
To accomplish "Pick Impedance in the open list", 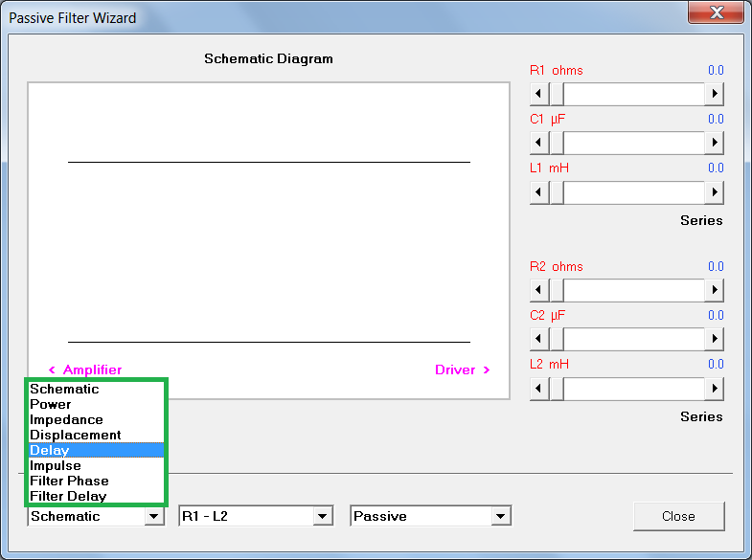I will 96,419.
